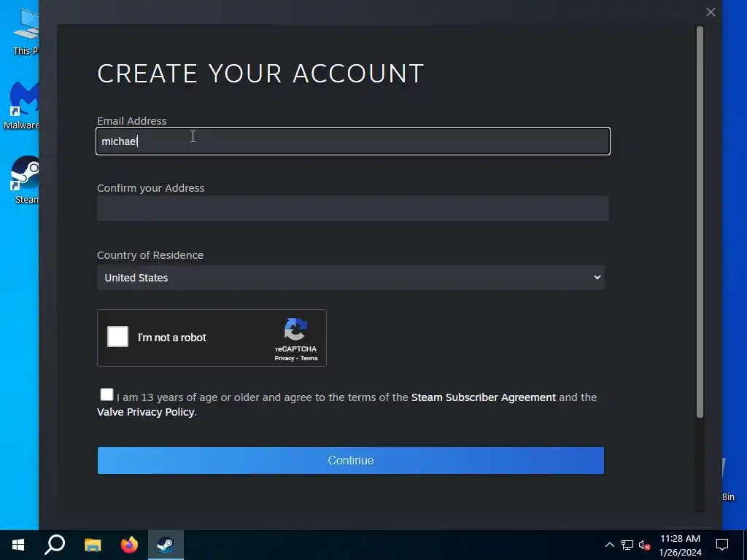
Task: Open the Windows Start menu
Action: (x=18, y=545)
